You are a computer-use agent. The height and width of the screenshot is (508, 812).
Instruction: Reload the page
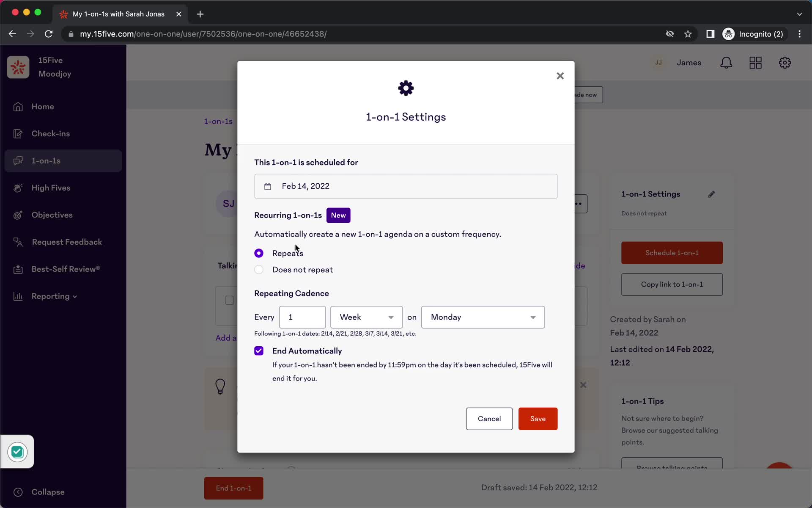click(49, 34)
